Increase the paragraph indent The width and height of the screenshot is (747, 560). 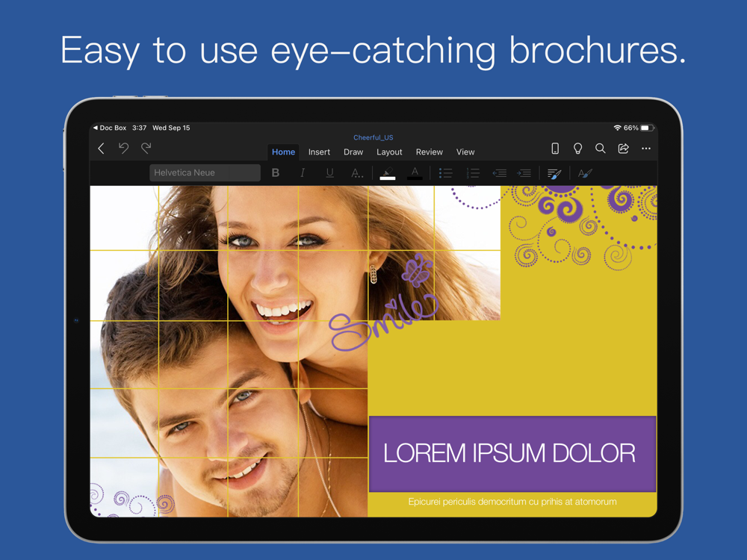[x=524, y=173]
